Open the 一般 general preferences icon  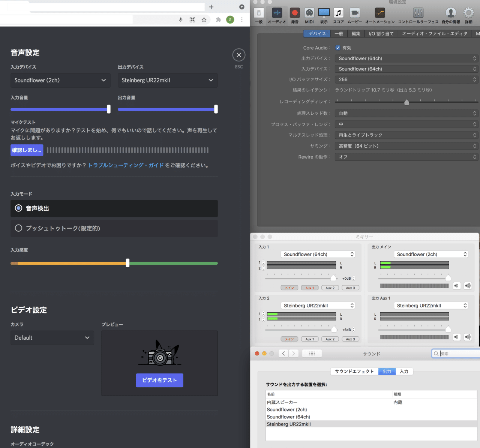259,16
